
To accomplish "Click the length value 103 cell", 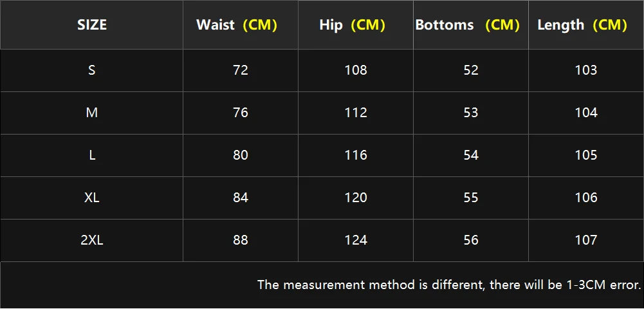I will 586,70.
